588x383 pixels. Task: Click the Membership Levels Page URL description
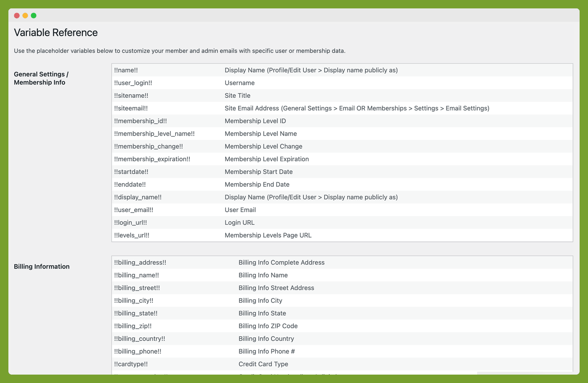coord(268,235)
